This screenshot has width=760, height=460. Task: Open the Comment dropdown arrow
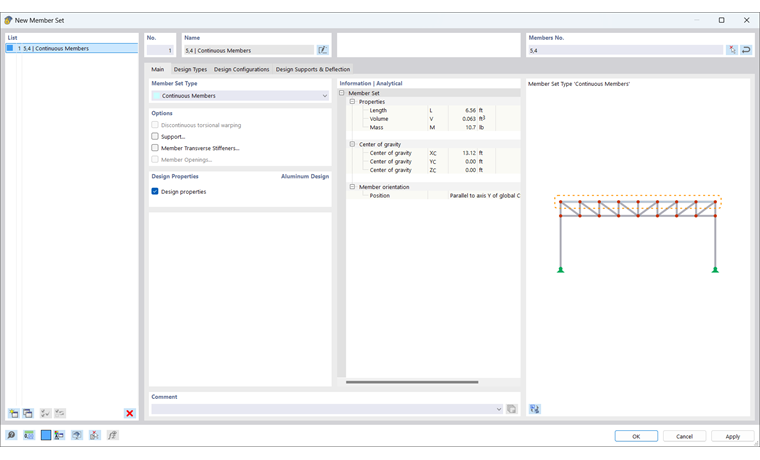pos(499,409)
